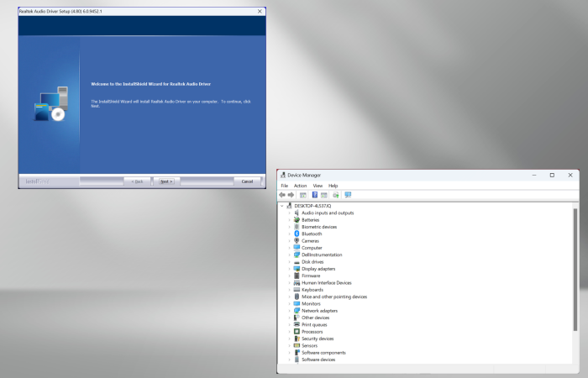Select the Audio inputs and outputs label

(x=328, y=213)
